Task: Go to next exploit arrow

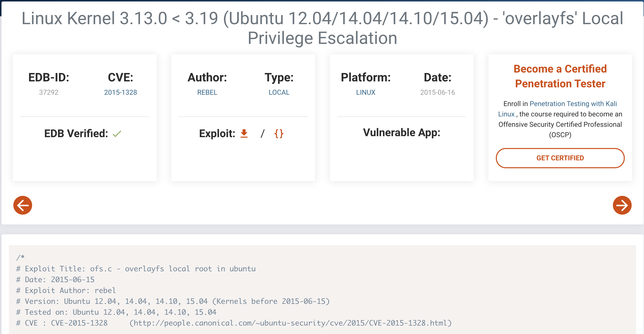Action: 622,205
